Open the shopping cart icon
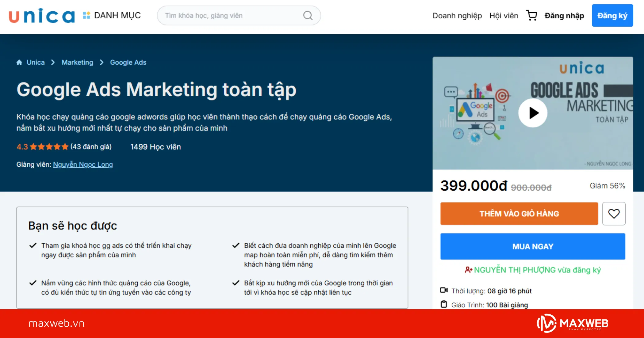The image size is (644, 338). 531,15
